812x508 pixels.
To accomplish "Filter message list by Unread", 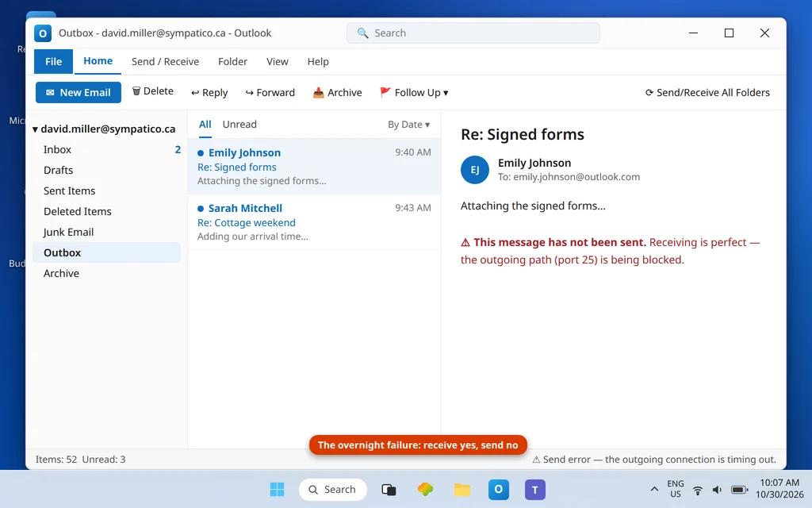I will pyautogui.click(x=239, y=125).
